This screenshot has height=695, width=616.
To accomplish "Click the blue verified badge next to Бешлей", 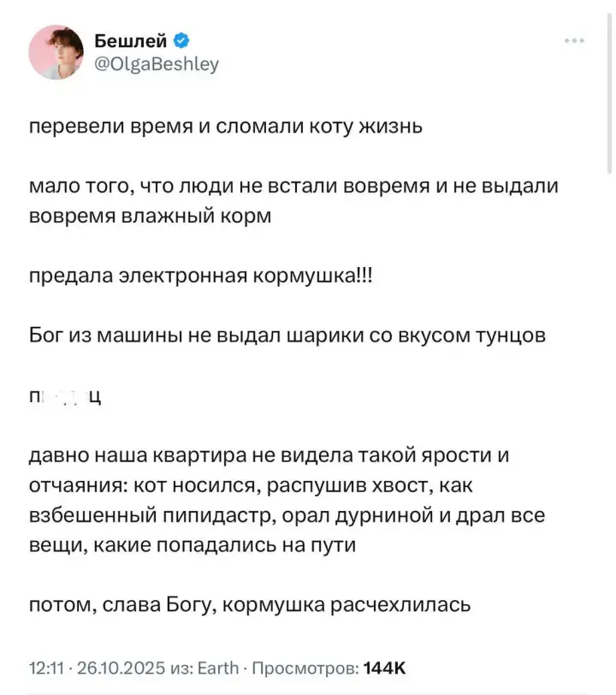I will coord(180,38).
